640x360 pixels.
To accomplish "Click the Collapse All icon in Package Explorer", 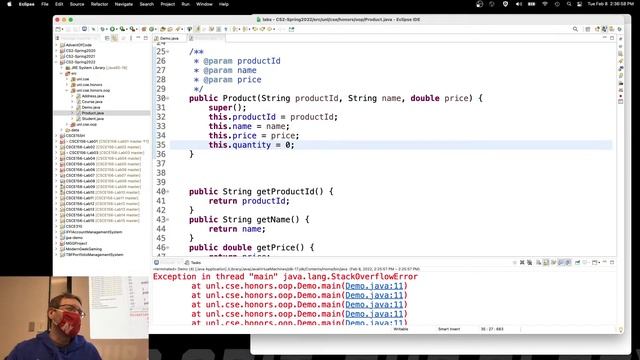I will 107,38.
